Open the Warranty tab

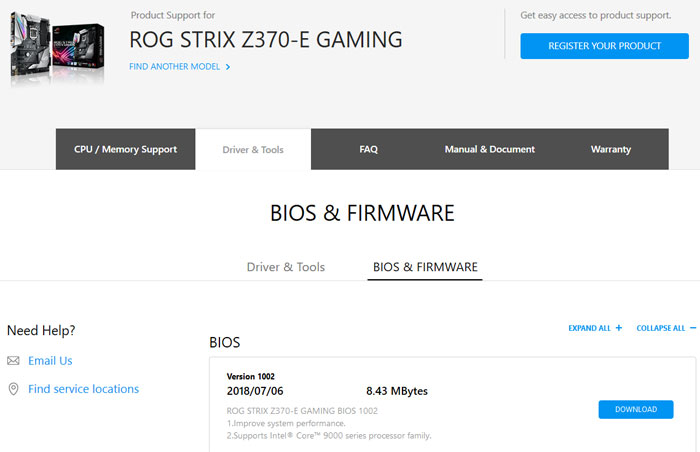(x=611, y=149)
